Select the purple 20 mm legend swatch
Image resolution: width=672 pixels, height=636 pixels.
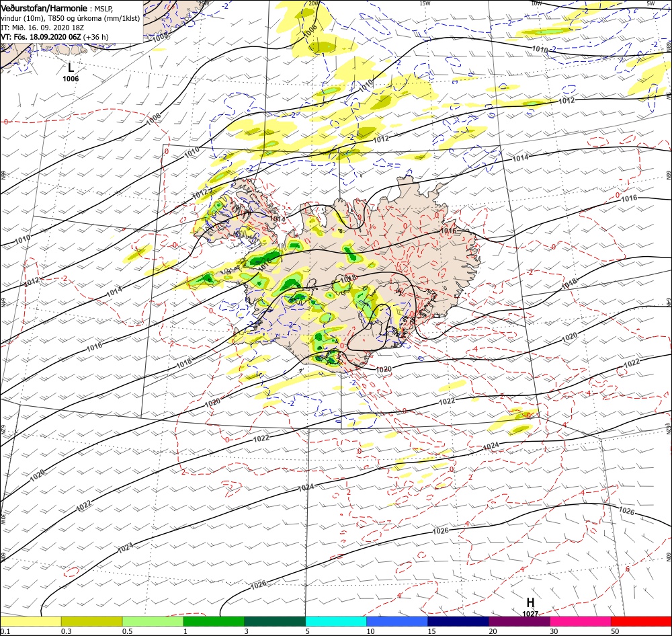(x=519, y=621)
